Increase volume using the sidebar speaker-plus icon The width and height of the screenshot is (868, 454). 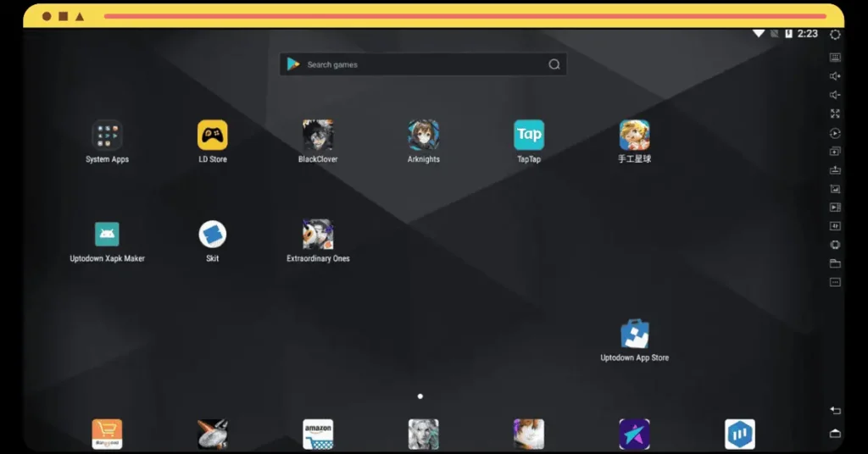(x=835, y=76)
